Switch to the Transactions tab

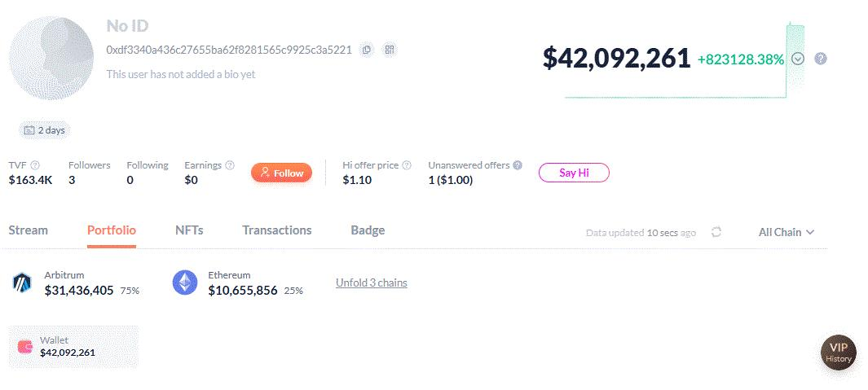[277, 230]
